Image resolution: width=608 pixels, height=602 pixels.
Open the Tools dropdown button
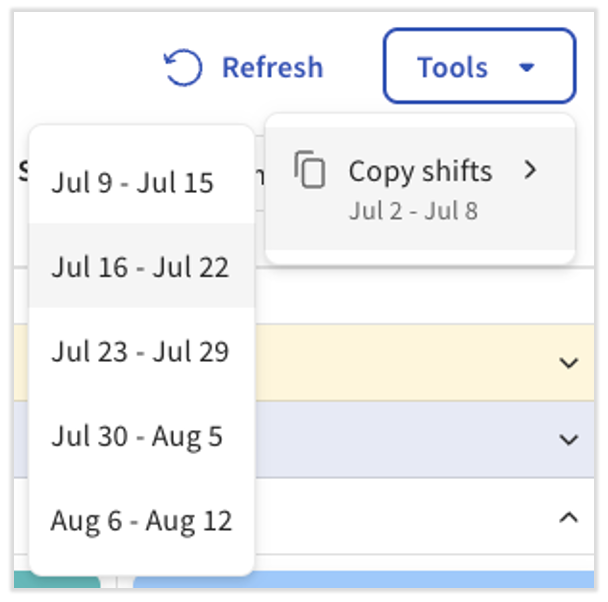pyautogui.click(x=478, y=66)
